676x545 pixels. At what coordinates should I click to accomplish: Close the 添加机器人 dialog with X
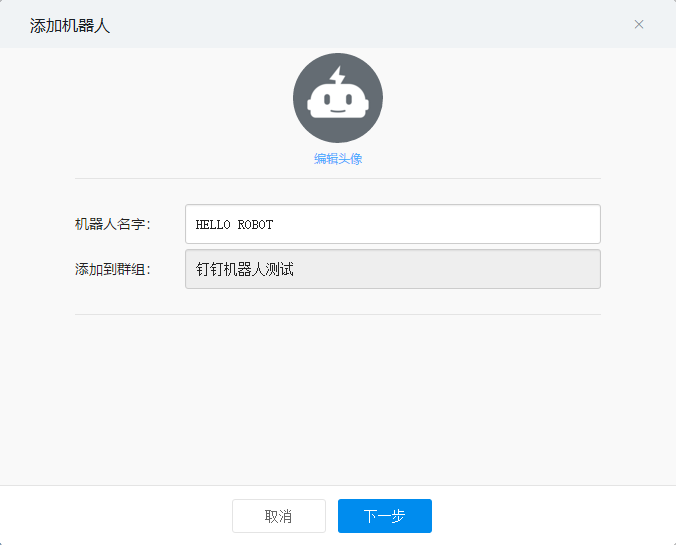(638, 25)
